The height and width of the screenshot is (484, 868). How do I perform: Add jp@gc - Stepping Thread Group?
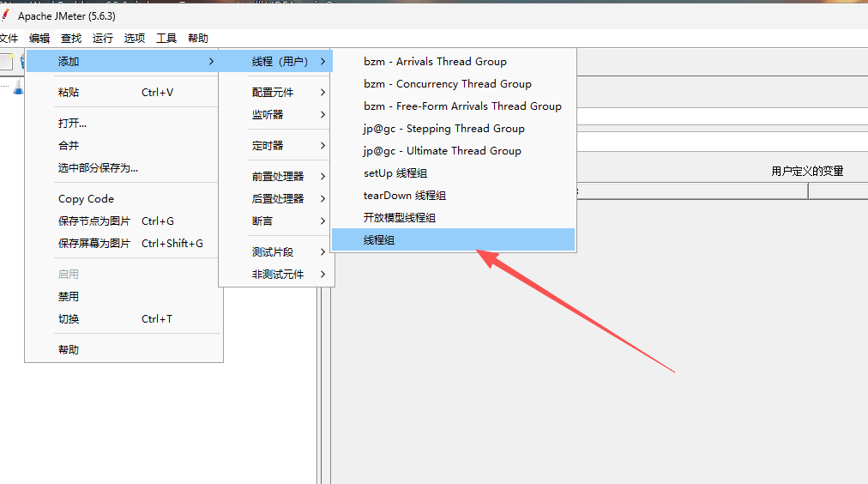pos(454,129)
